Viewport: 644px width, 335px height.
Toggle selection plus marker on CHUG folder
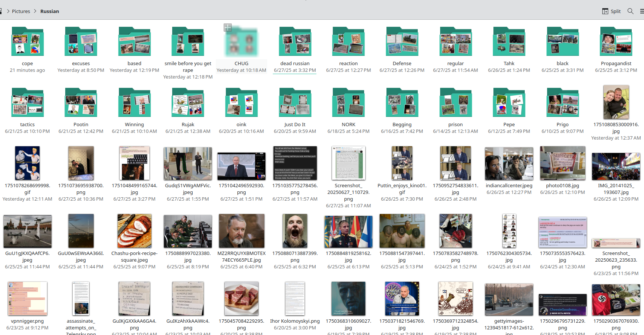[x=228, y=28]
